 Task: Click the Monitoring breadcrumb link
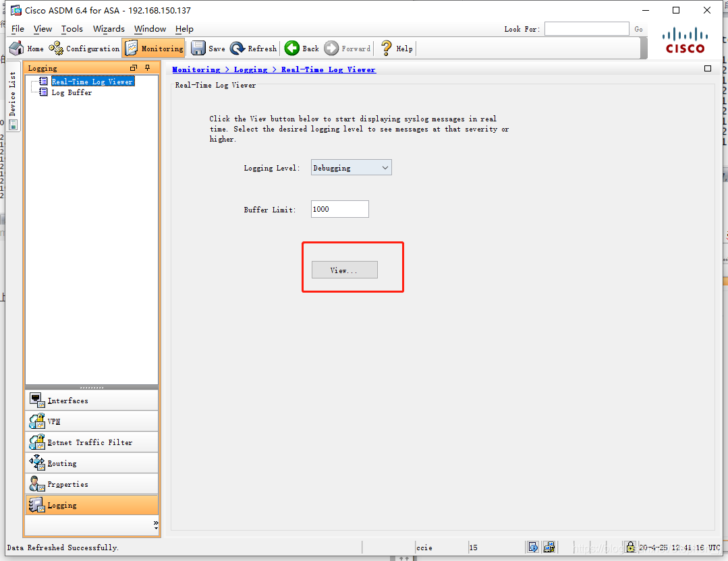click(196, 69)
